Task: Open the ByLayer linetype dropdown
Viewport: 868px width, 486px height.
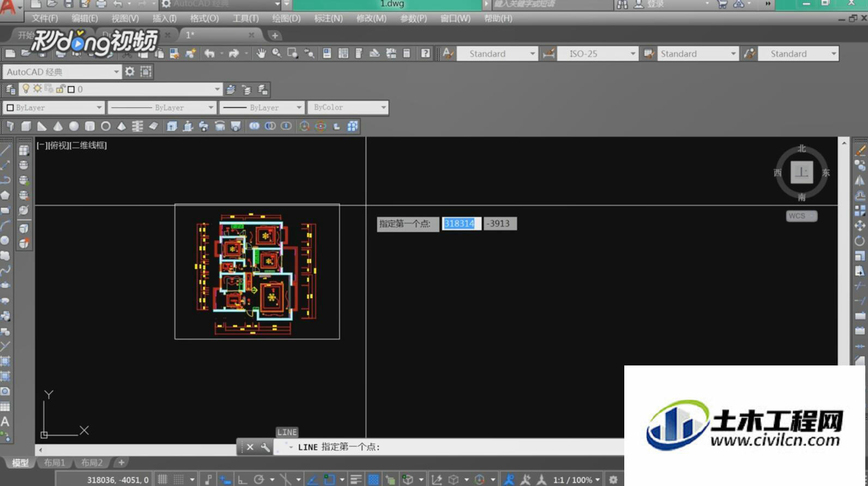Action: pyautogui.click(x=162, y=107)
